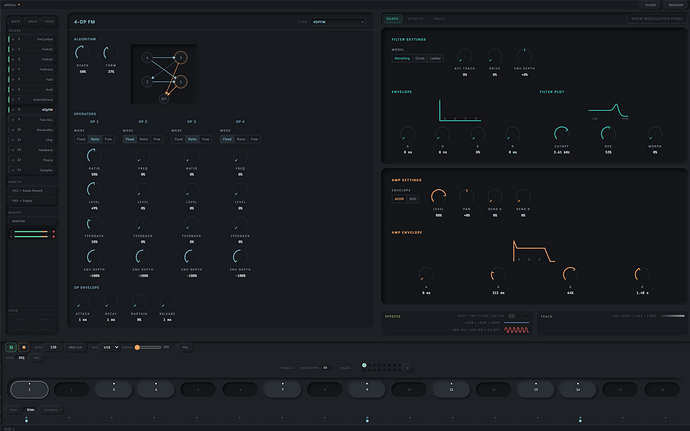Adjust the filter Res knob

[x=608, y=134]
